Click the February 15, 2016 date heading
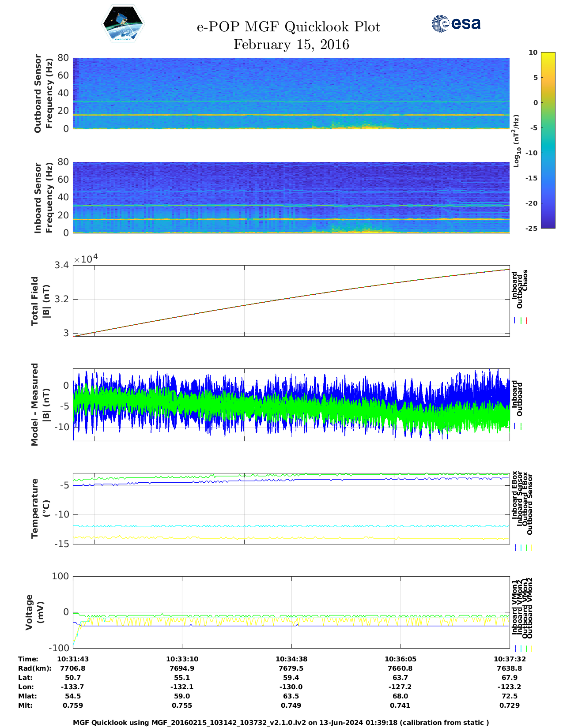This screenshot has width=563, height=728. tap(291, 45)
